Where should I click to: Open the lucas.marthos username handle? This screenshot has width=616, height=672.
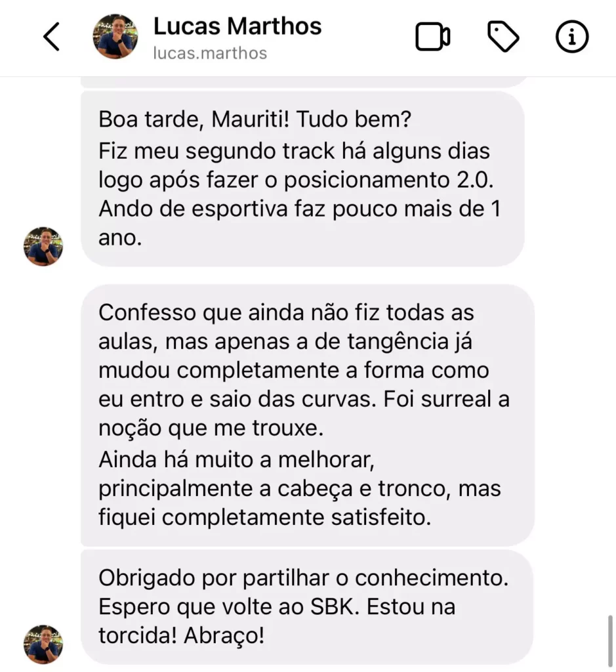click(x=210, y=53)
